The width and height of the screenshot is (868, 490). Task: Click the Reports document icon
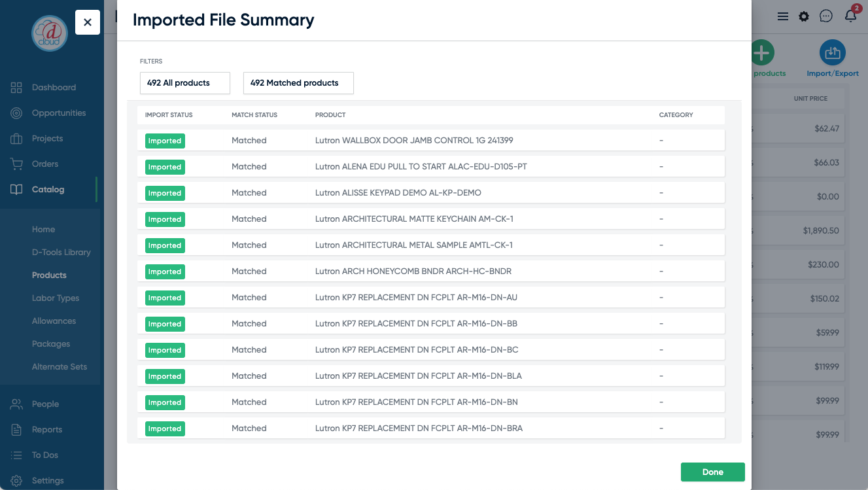(x=16, y=430)
